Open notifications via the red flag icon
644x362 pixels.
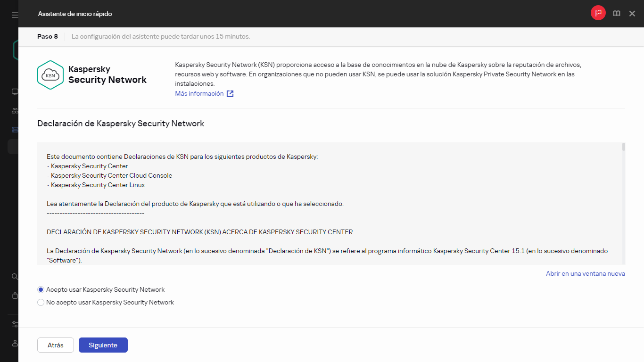click(x=598, y=13)
